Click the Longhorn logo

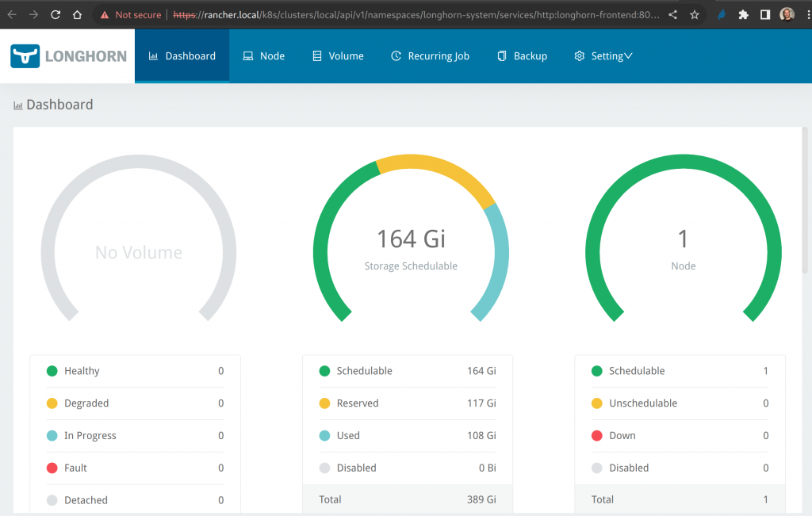(x=67, y=56)
